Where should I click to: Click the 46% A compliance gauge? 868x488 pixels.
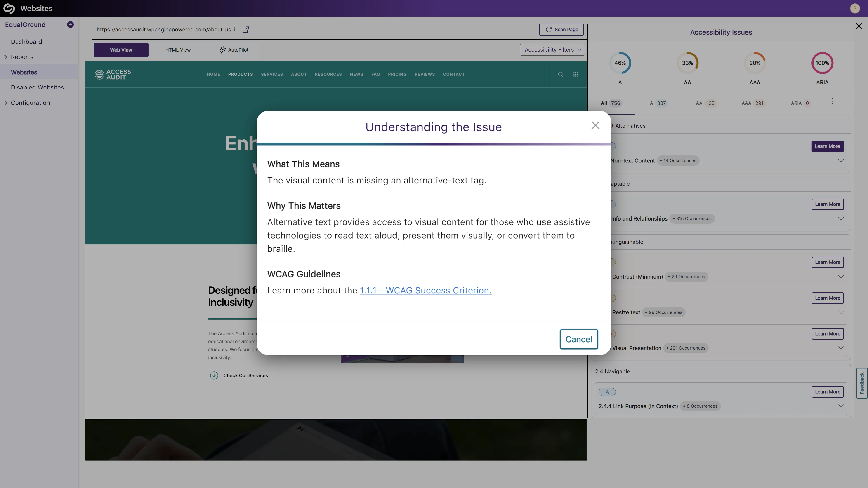click(x=620, y=63)
